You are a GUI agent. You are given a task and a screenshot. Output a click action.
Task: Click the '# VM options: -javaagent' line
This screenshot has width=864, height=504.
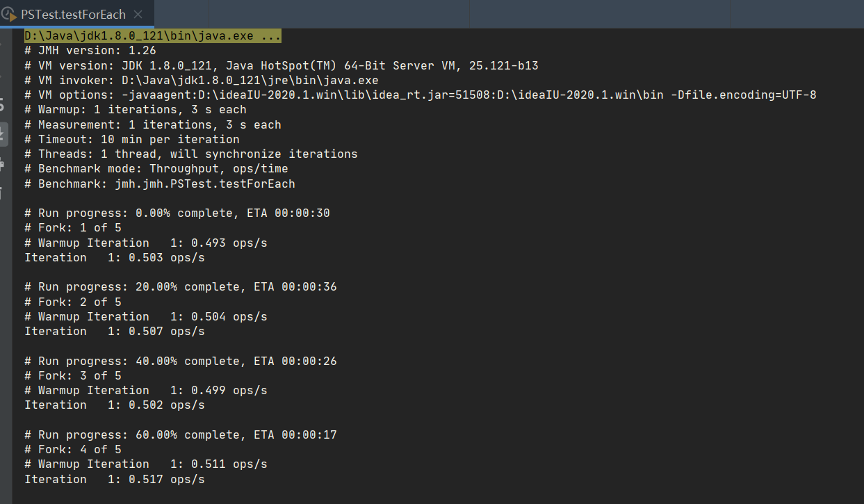tap(421, 95)
